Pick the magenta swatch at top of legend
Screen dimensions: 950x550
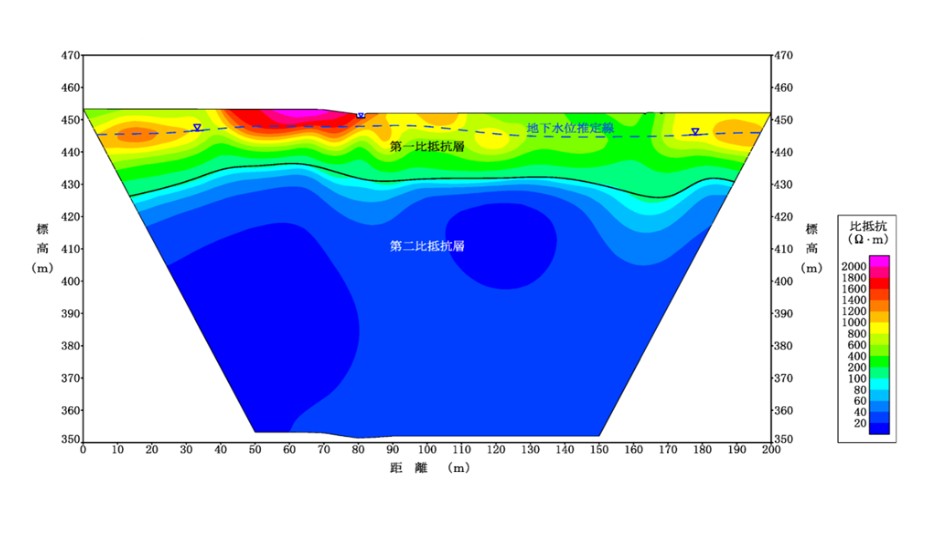879,260
